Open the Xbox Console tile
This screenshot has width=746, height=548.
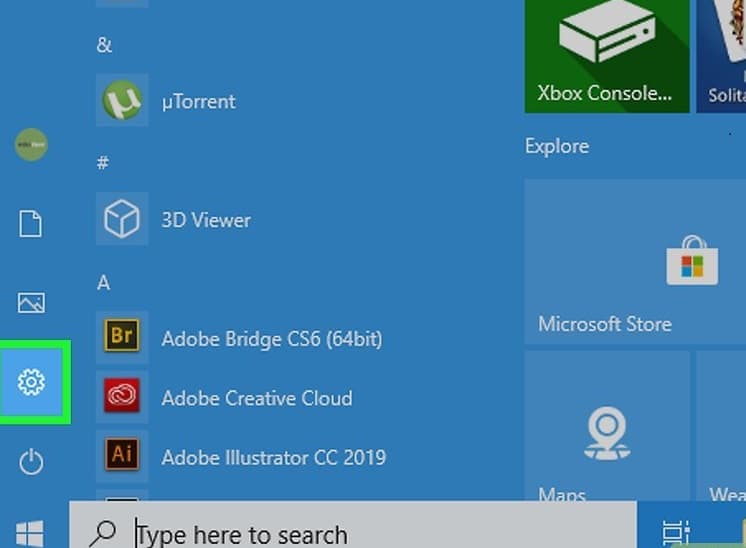[607, 56]
